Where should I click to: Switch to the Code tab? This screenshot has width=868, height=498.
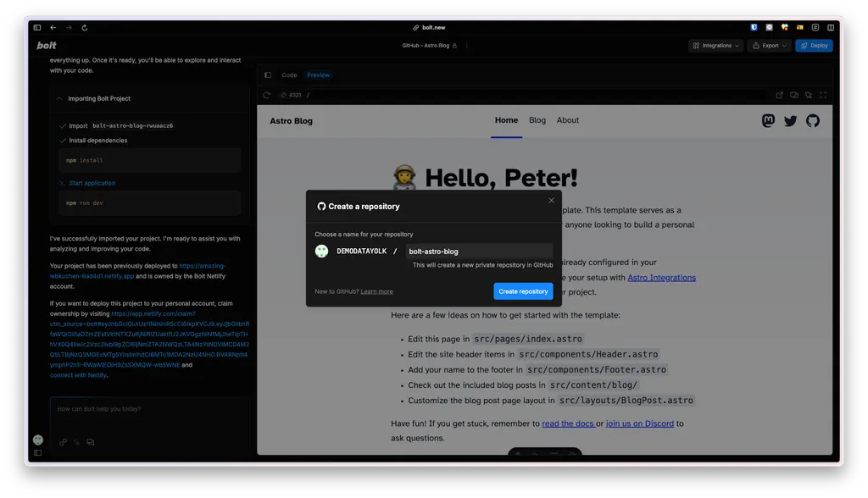pyautogui.click(x=289, y=75)
